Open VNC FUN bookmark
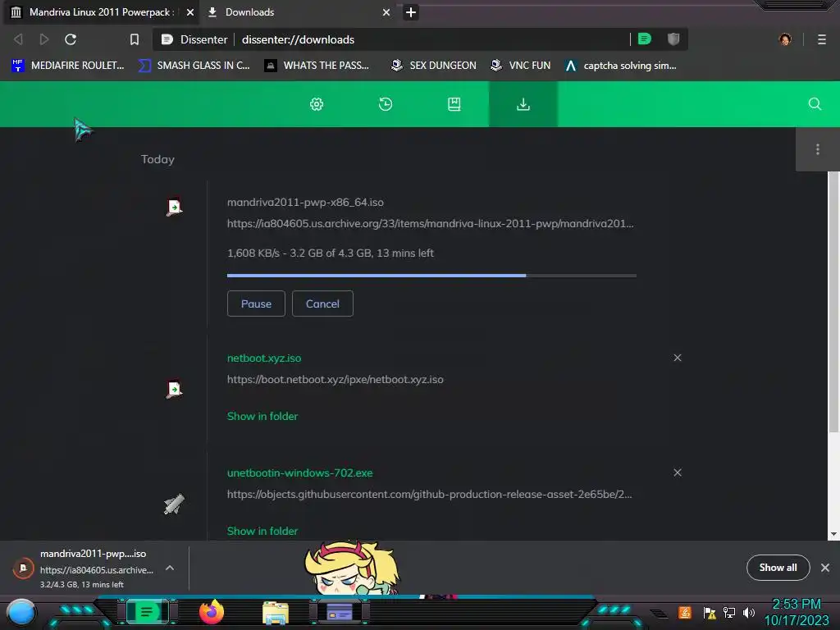Image resolution: width=840 pixels, height=630 pixels. (521, 66)
